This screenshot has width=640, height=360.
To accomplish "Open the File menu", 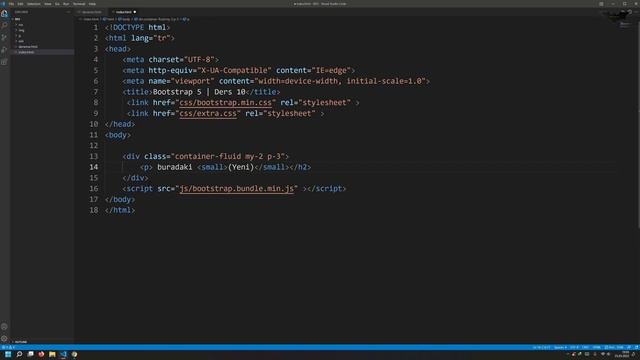I will click(11, 4).
